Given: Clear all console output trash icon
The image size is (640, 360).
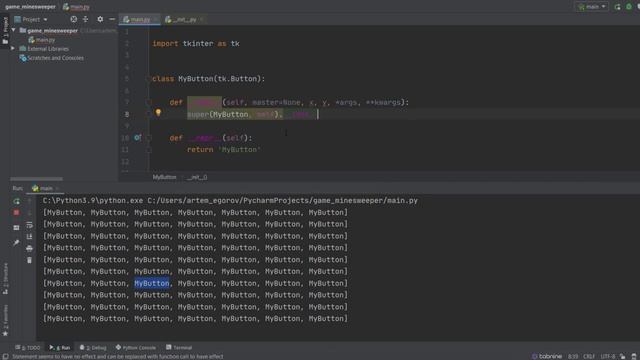Looking at the screenshot, I should [29, 260].
